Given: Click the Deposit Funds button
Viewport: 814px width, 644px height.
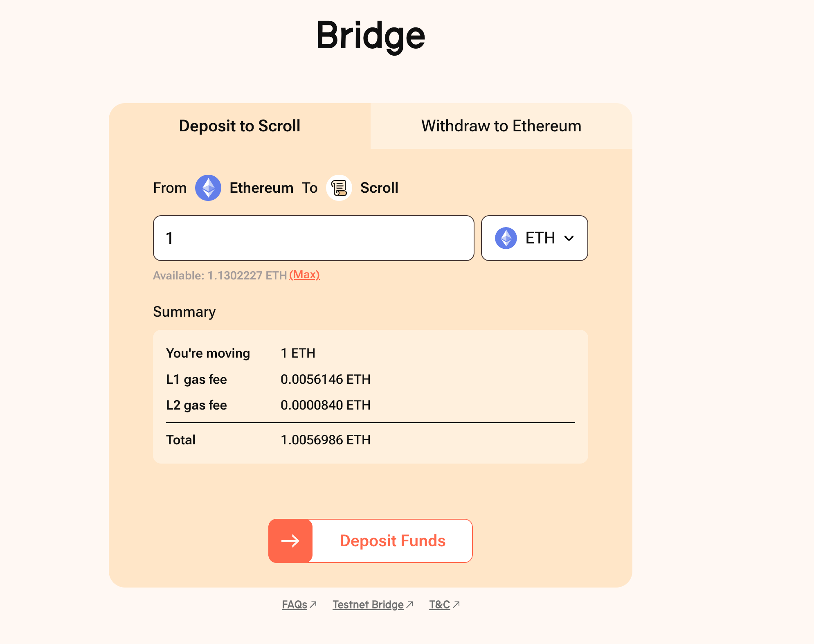Looking at the screenshot, I should click(x=371, y=541).
